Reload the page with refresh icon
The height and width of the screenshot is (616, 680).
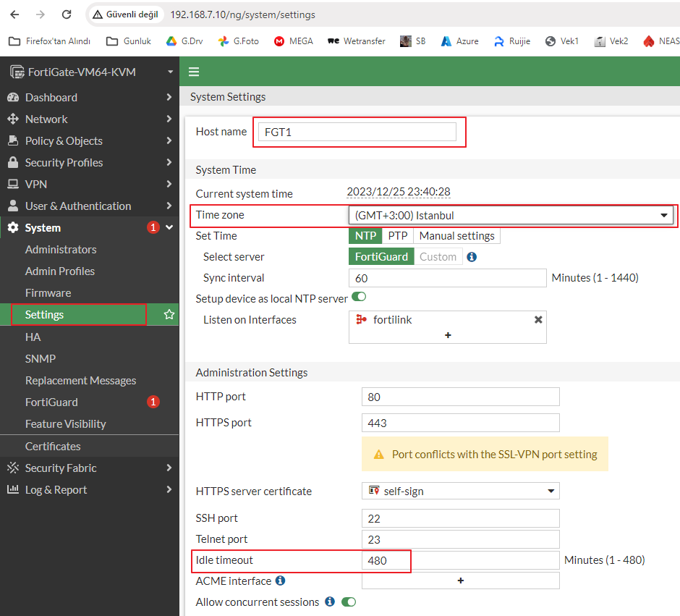[67, 14]
